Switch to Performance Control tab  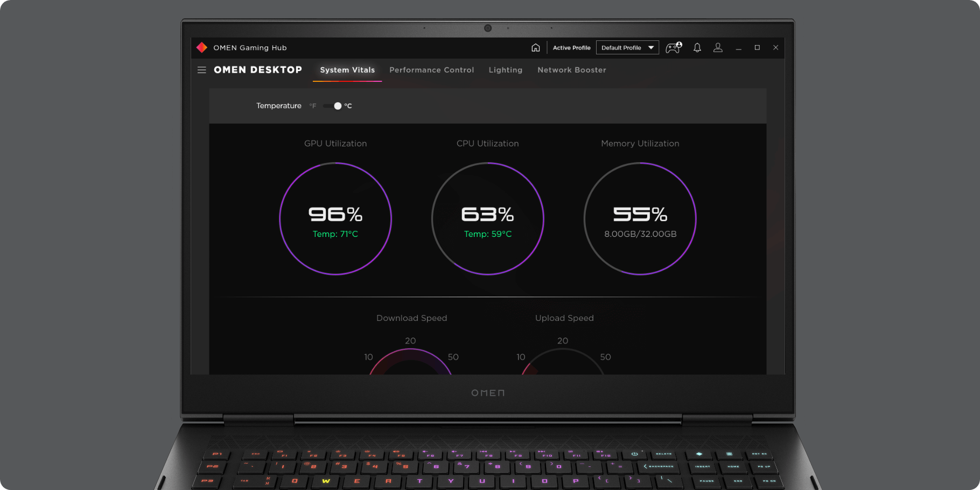(x=432, y=70)
